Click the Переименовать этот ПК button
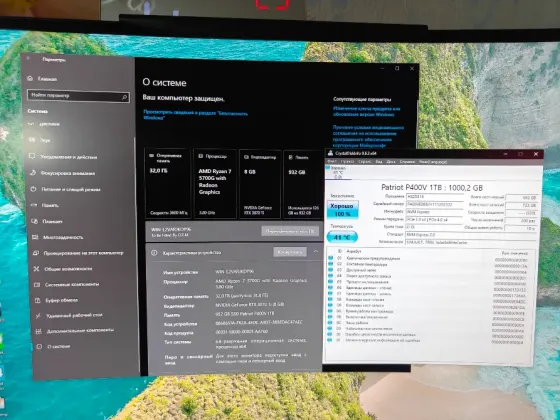The width and height of the screenshot is (560, 420). click(290, 231)
